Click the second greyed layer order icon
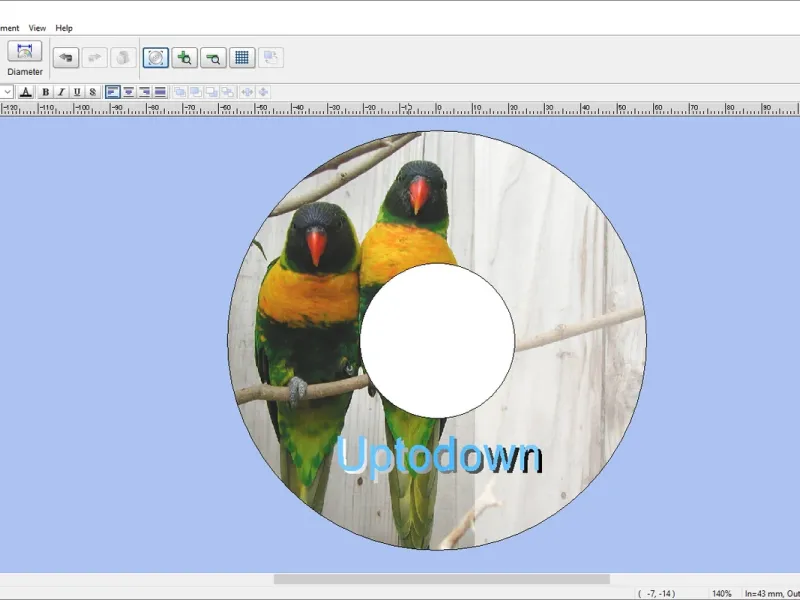The height and width of the screenshot is (600, 800). 195,92
